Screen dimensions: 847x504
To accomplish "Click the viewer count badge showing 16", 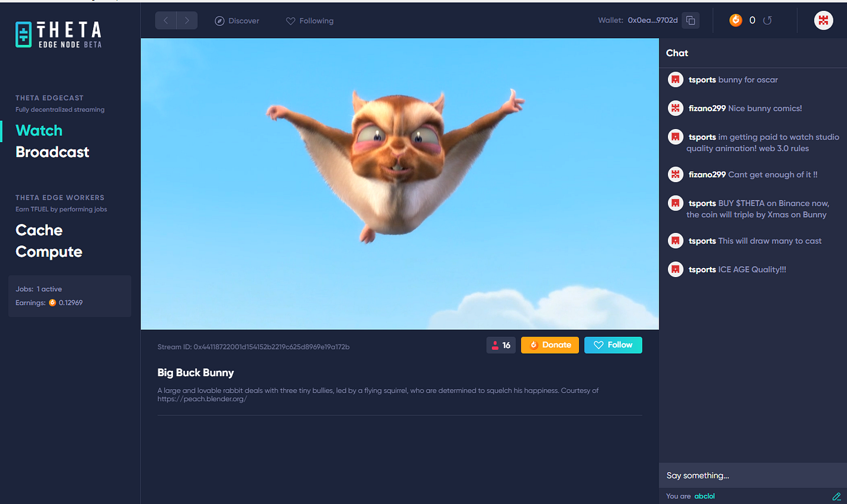I will point(501,345).
